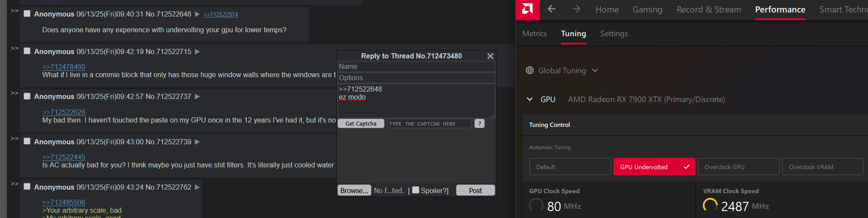Image resolution: width=868 pixels, height=218 pixels.
Task: Focus the Options field in reply form
Action: (416, 78)
